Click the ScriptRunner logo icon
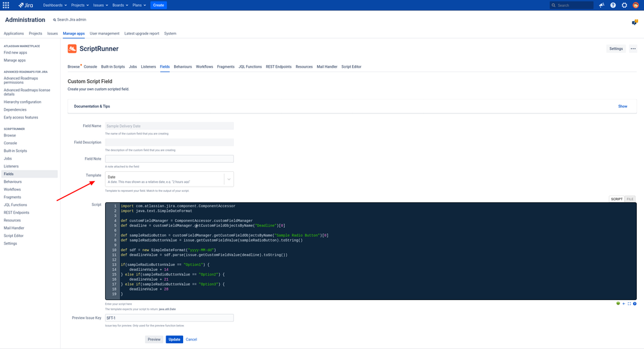Viewport: 644px width, 349px height. point(72,49)
